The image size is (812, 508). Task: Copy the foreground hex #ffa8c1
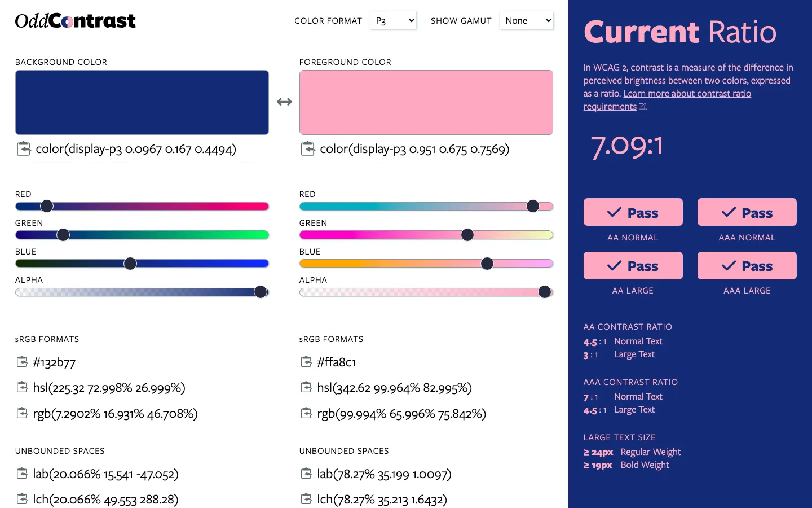click(x=306, y=362)
